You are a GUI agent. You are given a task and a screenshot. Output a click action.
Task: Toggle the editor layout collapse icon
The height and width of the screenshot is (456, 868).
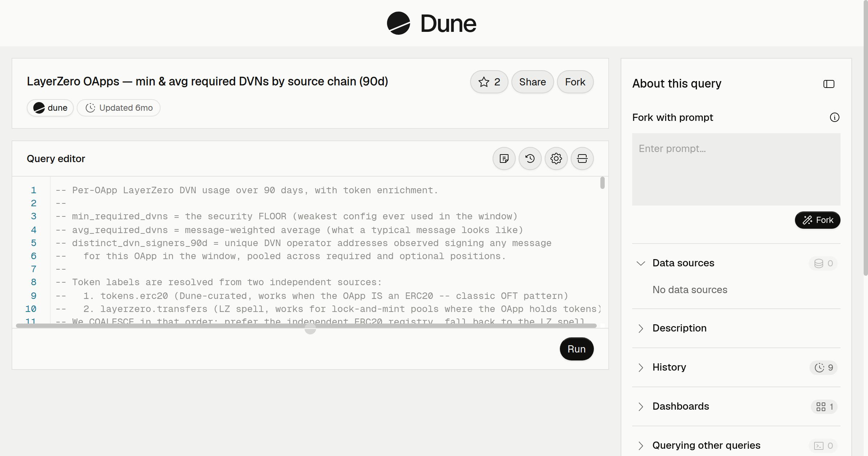(x=582, y=159)
